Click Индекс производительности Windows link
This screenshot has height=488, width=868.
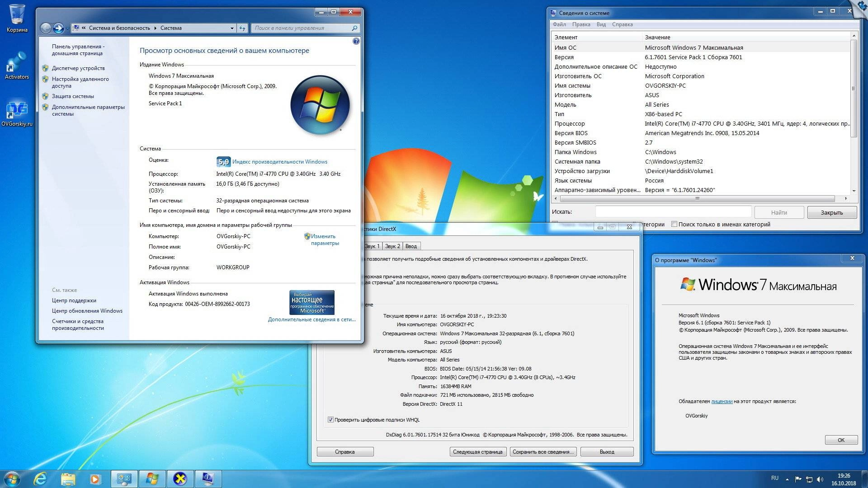[x=280, y=162]
